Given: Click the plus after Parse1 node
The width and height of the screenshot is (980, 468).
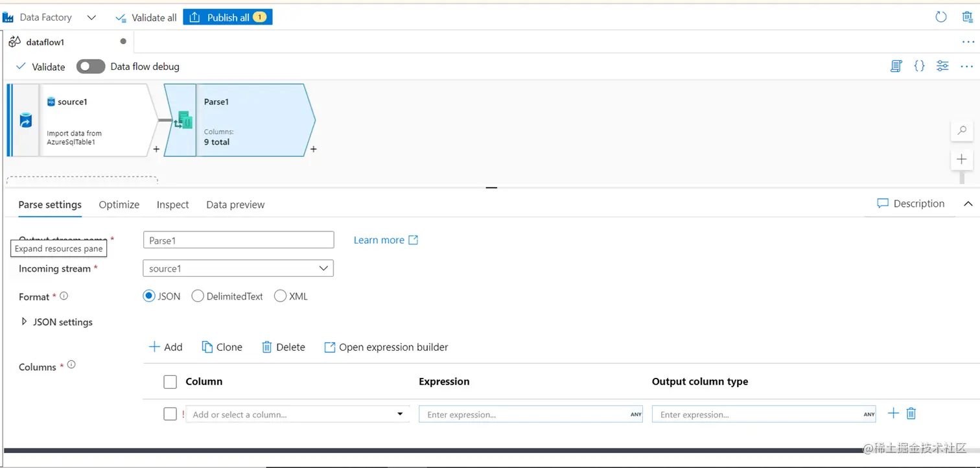Looking at the screenshot, I should click(313, 149).
